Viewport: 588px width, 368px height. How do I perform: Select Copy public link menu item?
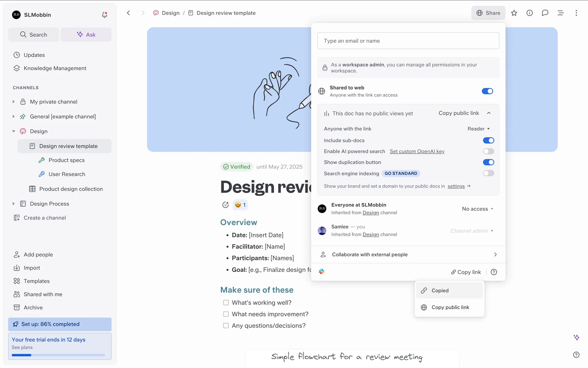click(x=450, y=307)
